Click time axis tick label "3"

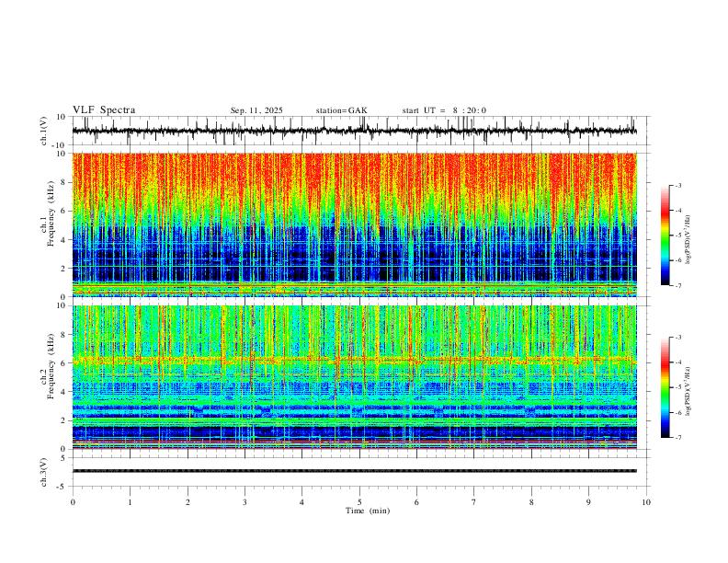click(x=245, y=502)
